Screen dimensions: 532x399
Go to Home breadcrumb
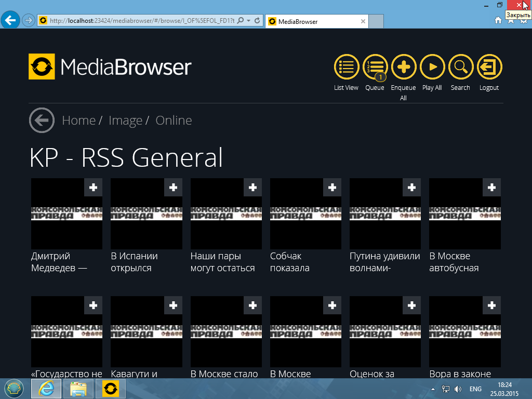click(x=78, y=121)
